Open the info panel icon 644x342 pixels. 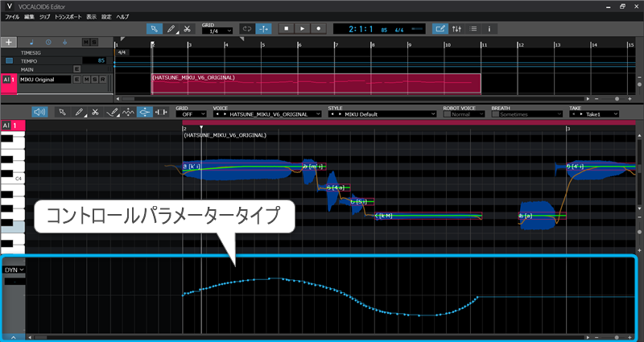pos(489,29)
